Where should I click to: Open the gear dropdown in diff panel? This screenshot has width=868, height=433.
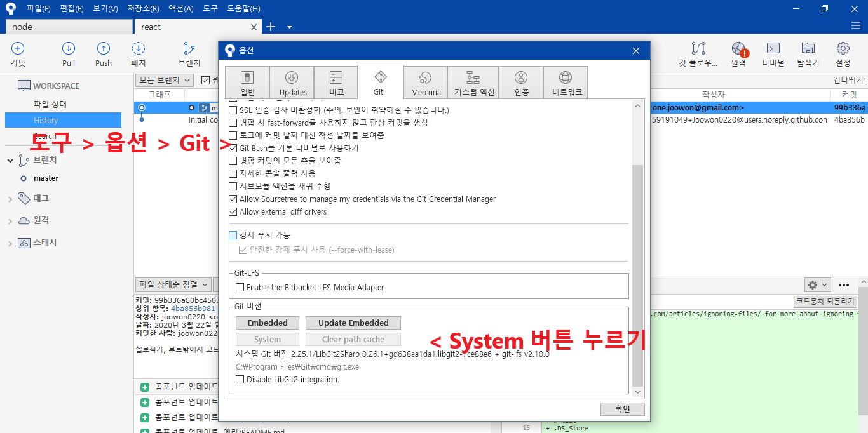pos(817,285)
